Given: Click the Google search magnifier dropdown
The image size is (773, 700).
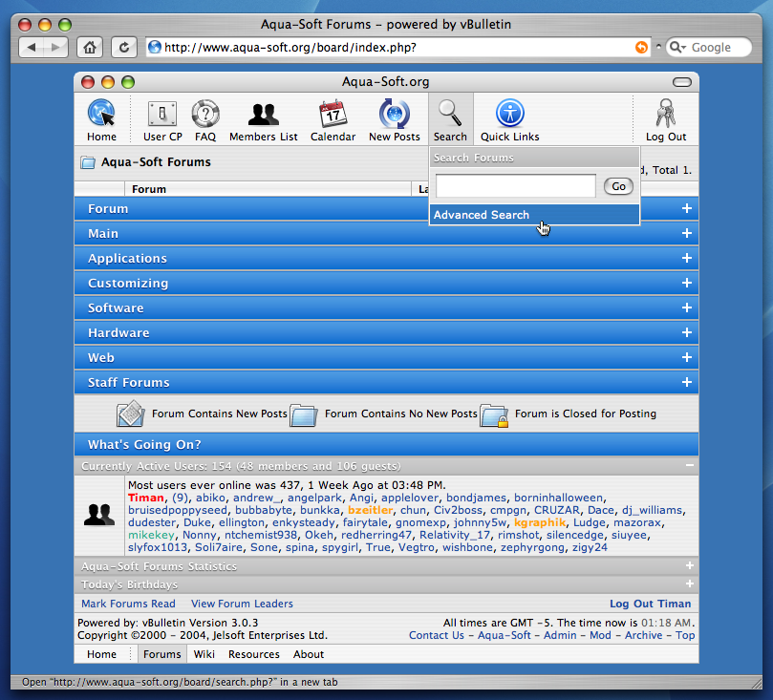Looking at the screenshot, I should coord(677,48).
